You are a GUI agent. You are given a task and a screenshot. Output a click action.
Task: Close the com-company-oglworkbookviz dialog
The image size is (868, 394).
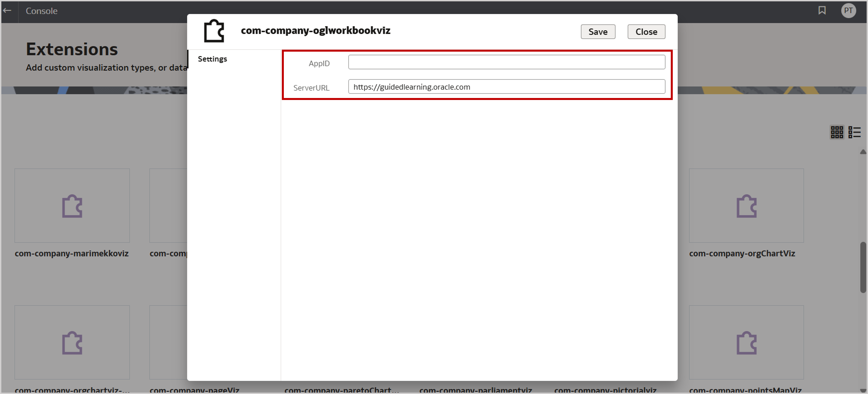tap(646, 31)
